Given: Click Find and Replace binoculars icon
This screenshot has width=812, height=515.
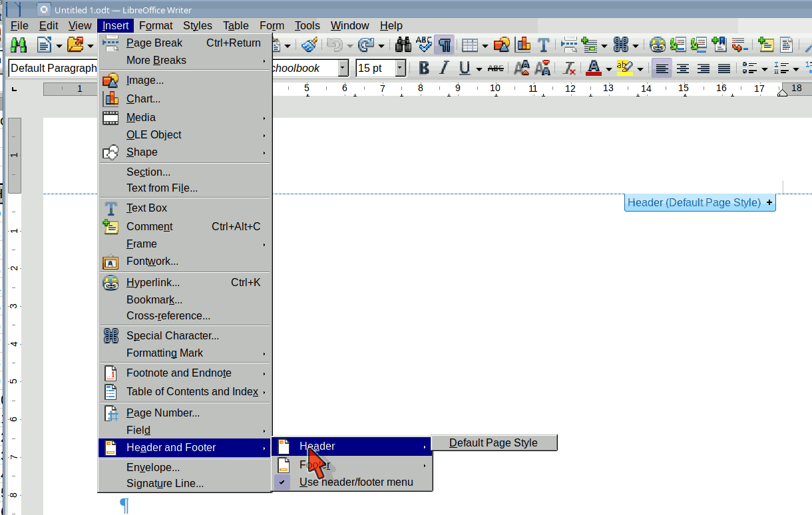Looking at the screenshot, I should 403,45.
